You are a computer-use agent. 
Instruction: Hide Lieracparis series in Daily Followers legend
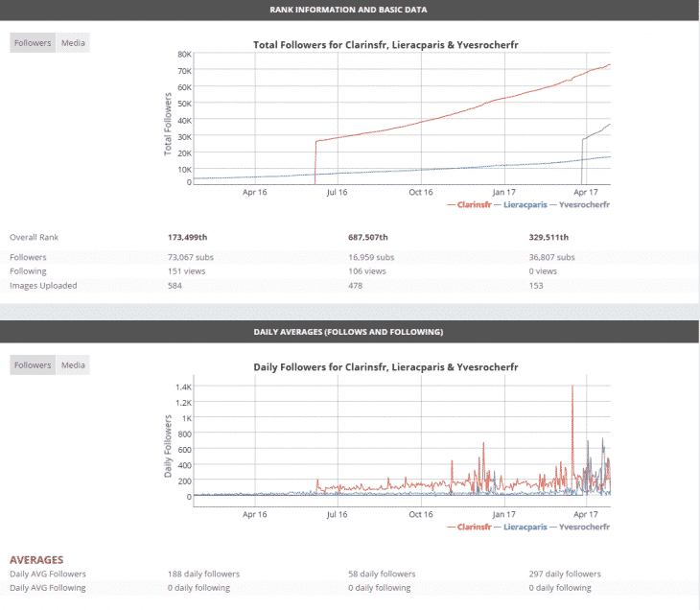[x=525, y=527]
